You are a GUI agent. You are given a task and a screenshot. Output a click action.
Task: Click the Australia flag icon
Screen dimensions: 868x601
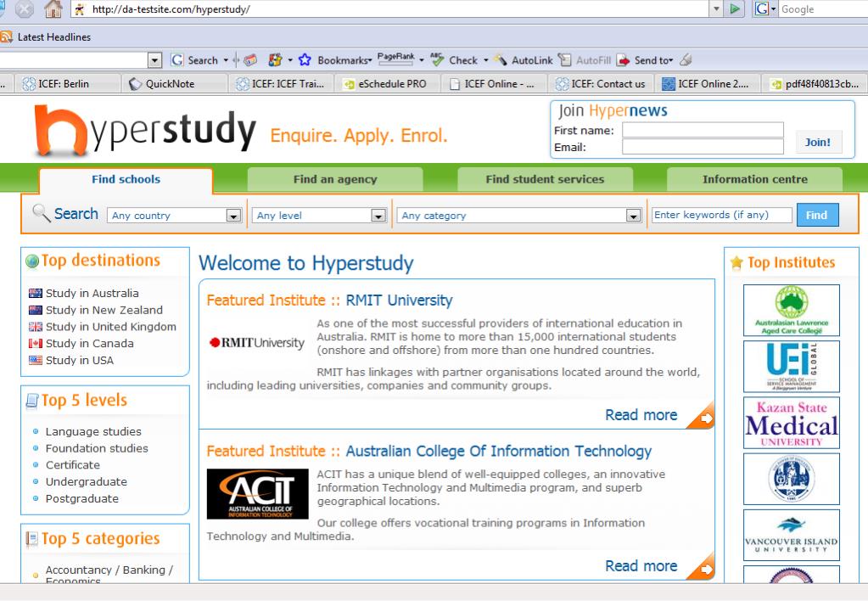click(x=36, y=293)
